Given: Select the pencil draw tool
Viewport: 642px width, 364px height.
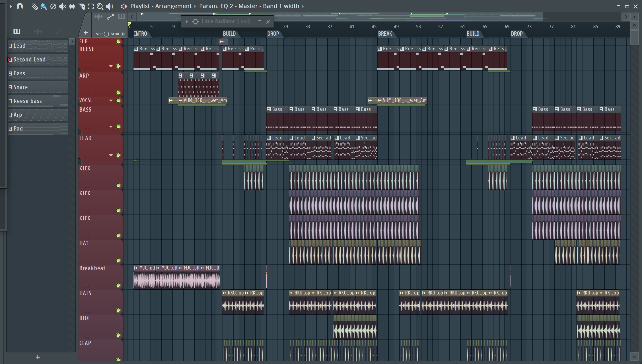Looking at the screenshot, I should [x=34, y=6].
